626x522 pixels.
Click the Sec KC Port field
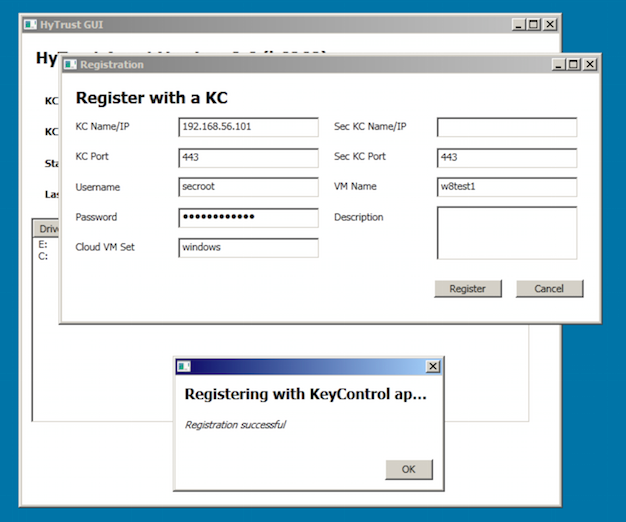[x=507, y=157]
